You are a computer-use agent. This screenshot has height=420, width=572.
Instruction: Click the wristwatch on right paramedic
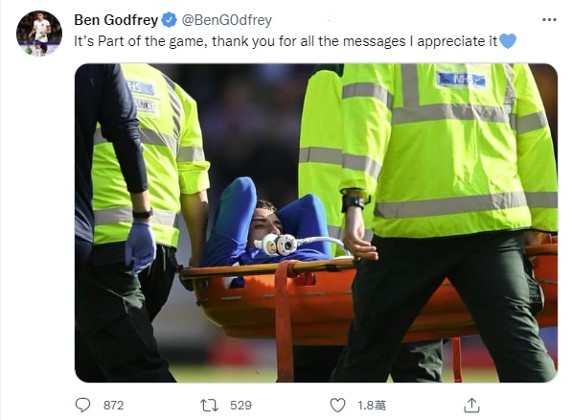pyautogui.click(x=354, y=201)
